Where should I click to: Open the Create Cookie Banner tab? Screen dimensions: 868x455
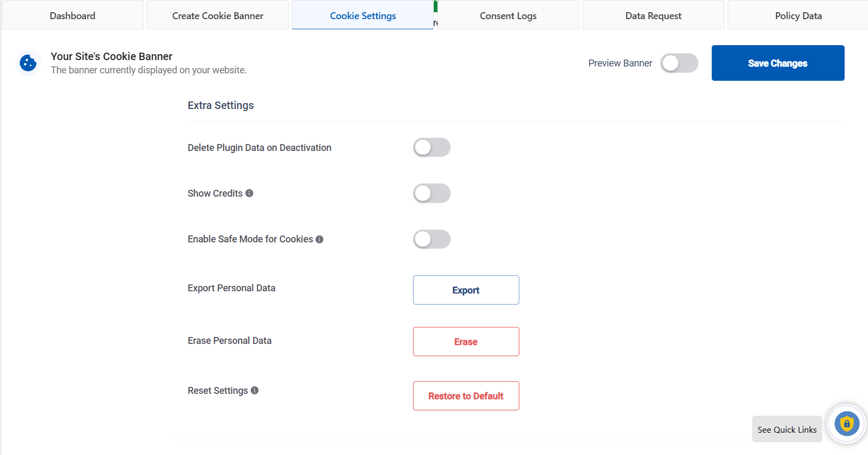pyautogui.click(x=217, y=16)
